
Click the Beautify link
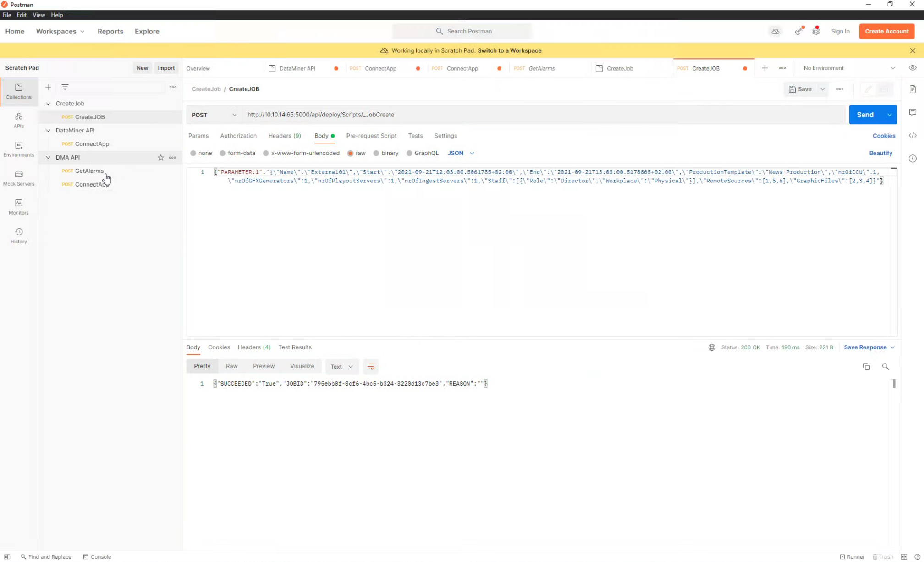880,153
